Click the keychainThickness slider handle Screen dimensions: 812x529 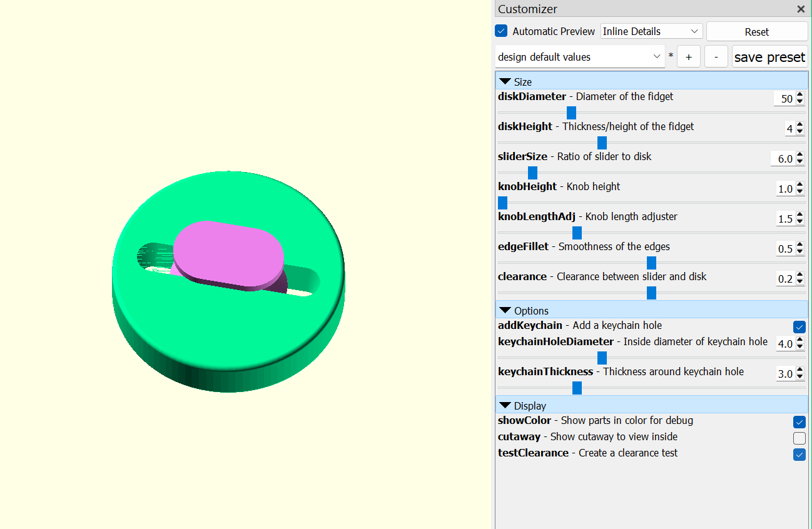click(577, 388)
